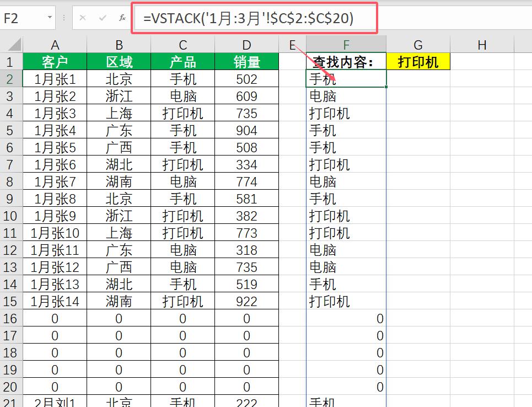Select column C header
Image resolution: width=532 pixels, height=407 pixels.
tap(182, 45)
